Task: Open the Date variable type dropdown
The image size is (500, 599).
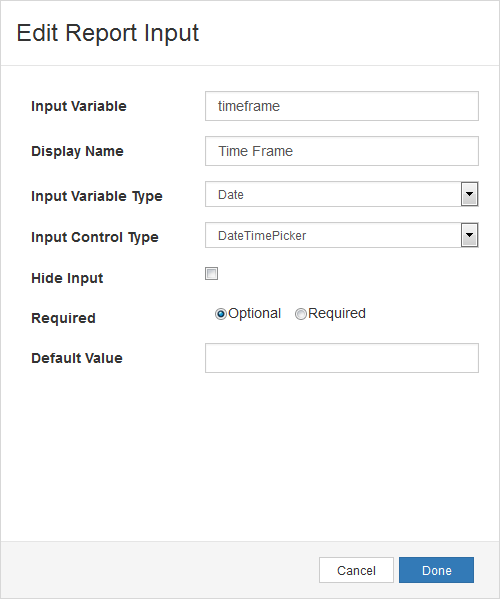Action: (341, 194)
